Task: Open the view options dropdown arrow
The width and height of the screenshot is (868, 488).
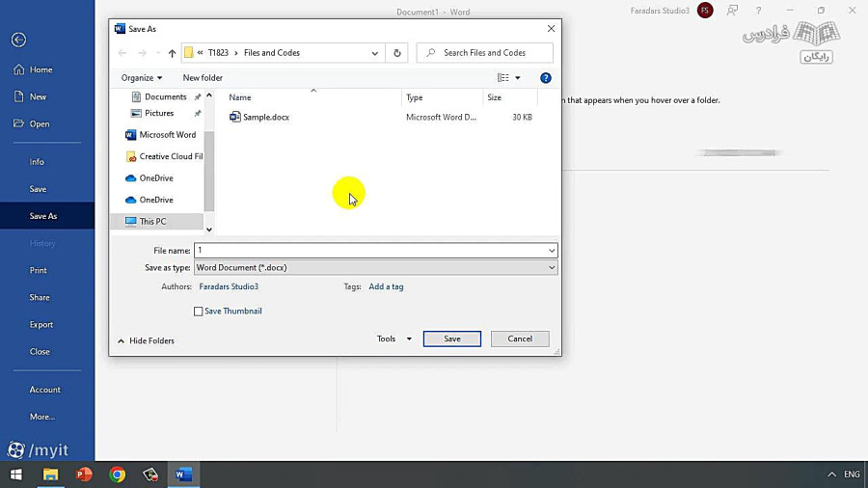Action: click(x=518, y=78)
